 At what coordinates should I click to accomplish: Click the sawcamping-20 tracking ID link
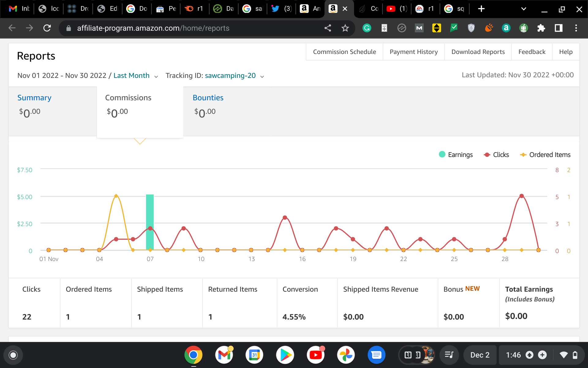pyautogui.click(x=230, y=75)
